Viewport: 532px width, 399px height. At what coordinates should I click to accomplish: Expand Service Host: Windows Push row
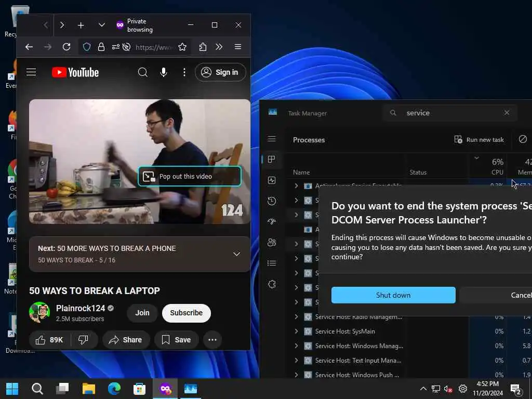(x=296, y=375)
